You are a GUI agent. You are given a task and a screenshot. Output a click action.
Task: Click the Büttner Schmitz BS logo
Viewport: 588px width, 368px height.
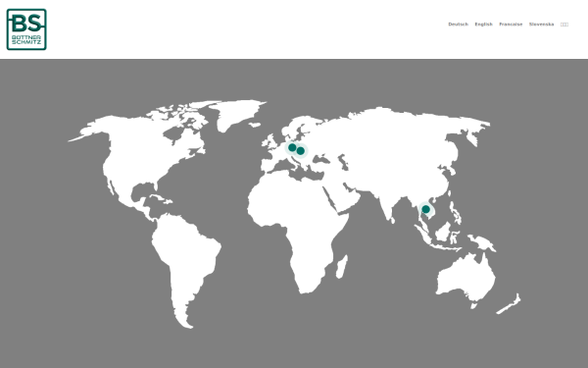(x=26, y=29)
